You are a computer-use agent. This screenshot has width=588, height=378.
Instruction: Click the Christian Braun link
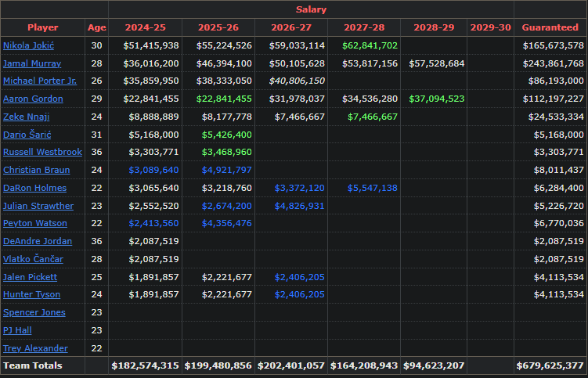click(x=36, y=170)
